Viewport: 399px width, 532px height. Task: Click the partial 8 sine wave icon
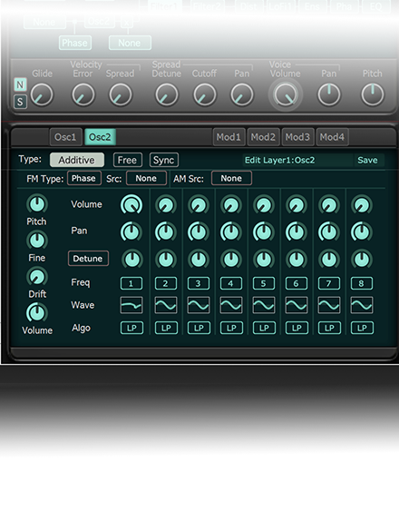(x=362, y=305)
